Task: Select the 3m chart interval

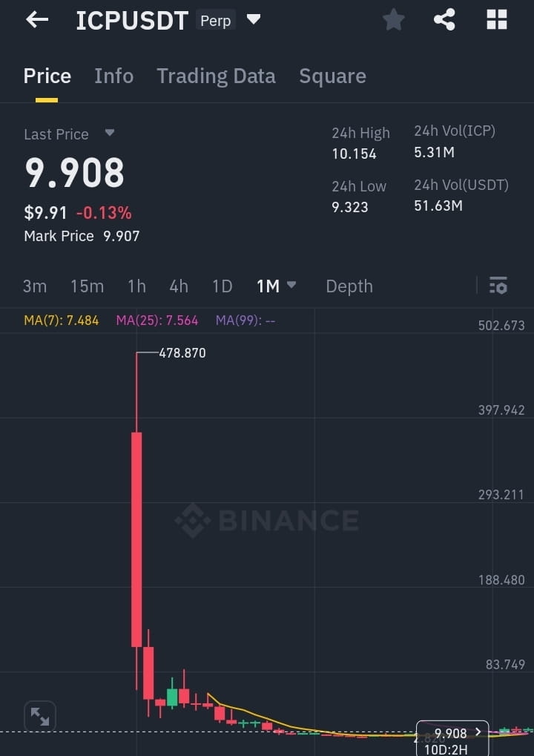Action: (x=35, y=286)
